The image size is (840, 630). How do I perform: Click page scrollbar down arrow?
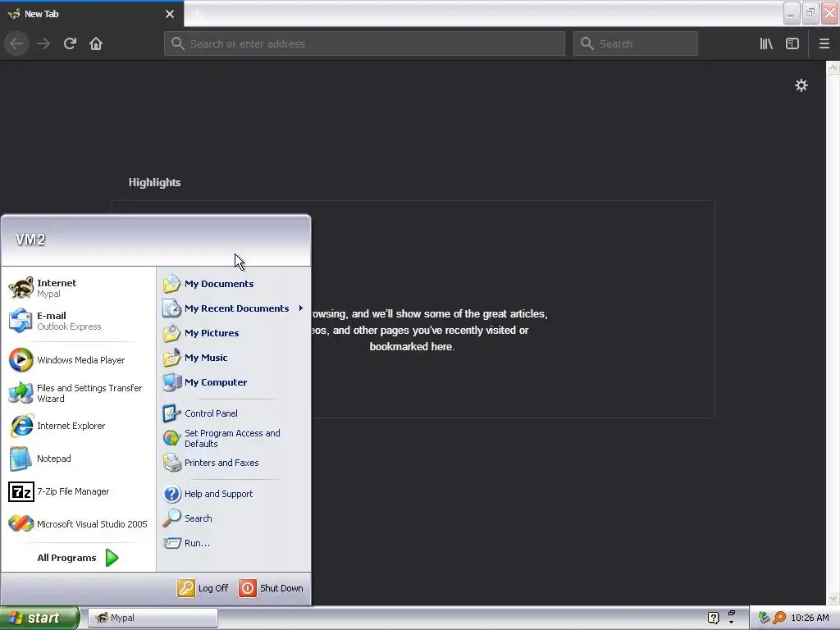point(833,598)
